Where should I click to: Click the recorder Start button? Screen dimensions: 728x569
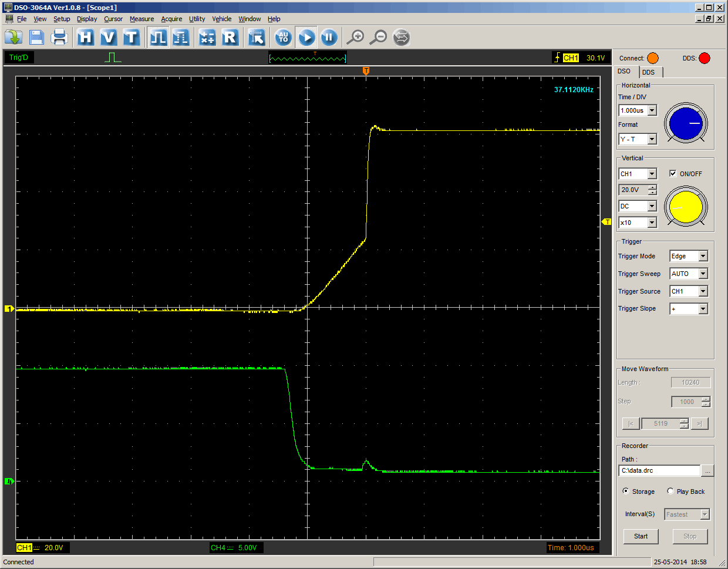641,536
